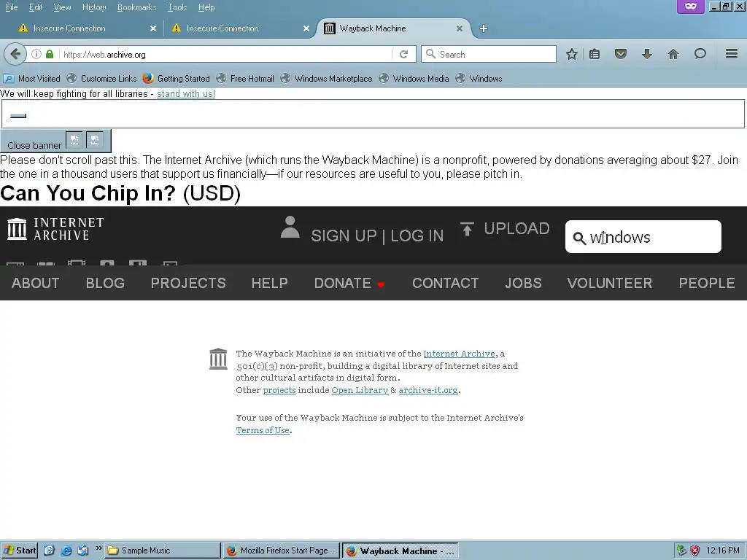The height and width of the screenshot is (560, 747).
Task: Click the Wayback Machine pillar icon in footer
Action: [x=218, y=359]
